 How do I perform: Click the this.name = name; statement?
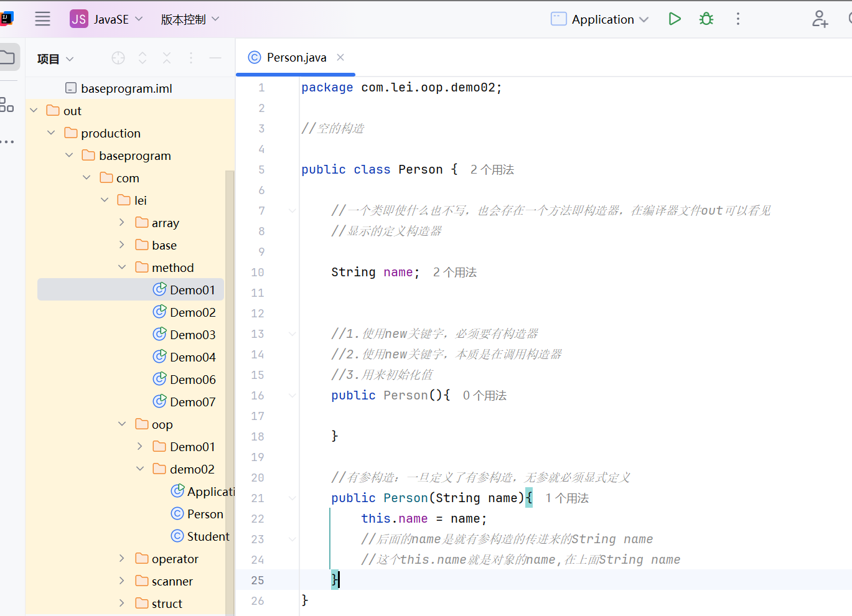coord(424,519)
